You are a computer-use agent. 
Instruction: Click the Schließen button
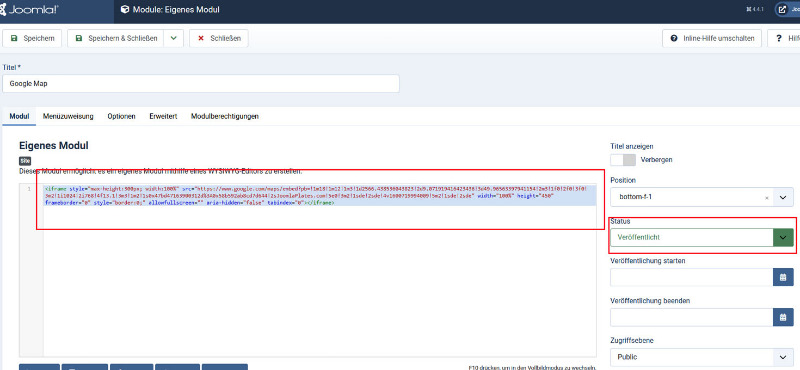coord(219,38)
